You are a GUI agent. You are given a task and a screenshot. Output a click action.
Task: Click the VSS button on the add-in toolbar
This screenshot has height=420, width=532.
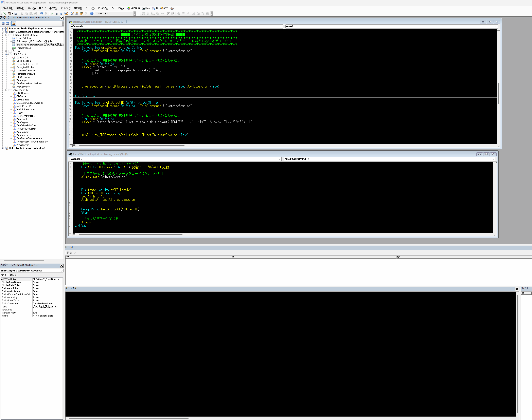(164, 8)
